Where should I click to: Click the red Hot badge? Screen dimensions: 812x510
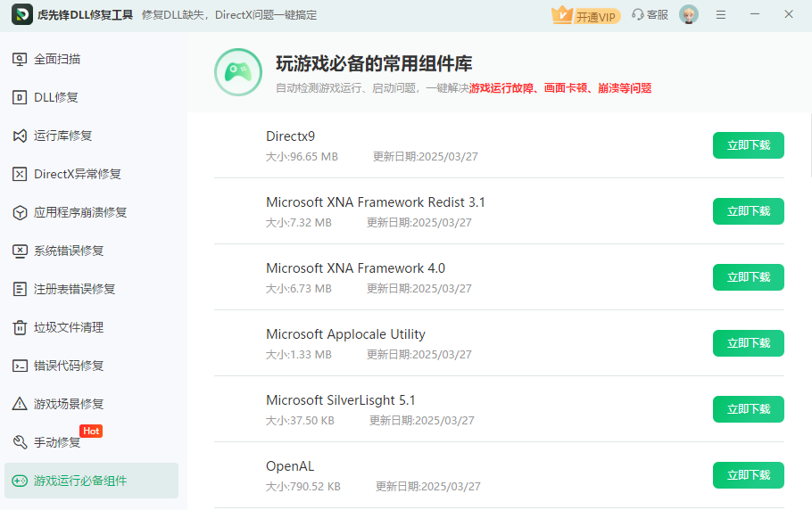[91, 431]
